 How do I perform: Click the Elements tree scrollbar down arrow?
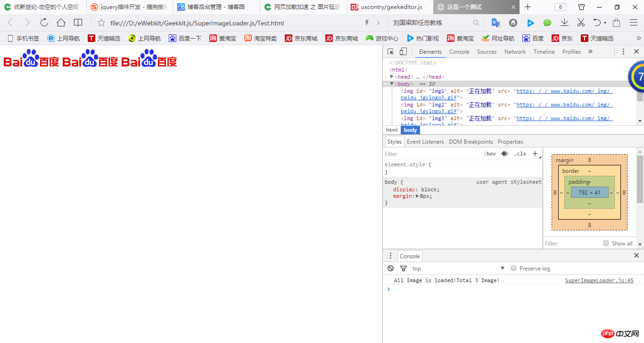(640, 121)
